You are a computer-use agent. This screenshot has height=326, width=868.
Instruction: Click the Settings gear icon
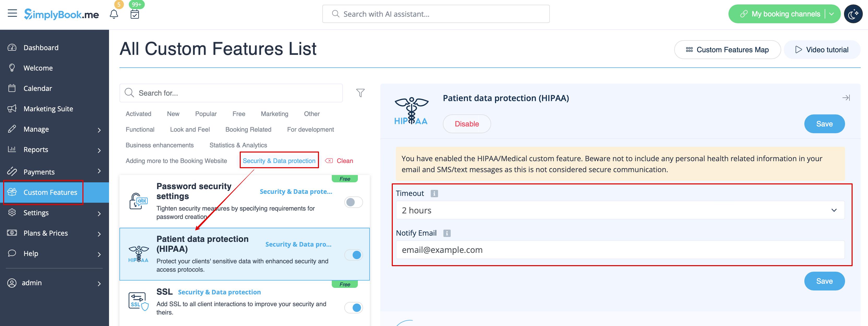(x=12, y=213)
